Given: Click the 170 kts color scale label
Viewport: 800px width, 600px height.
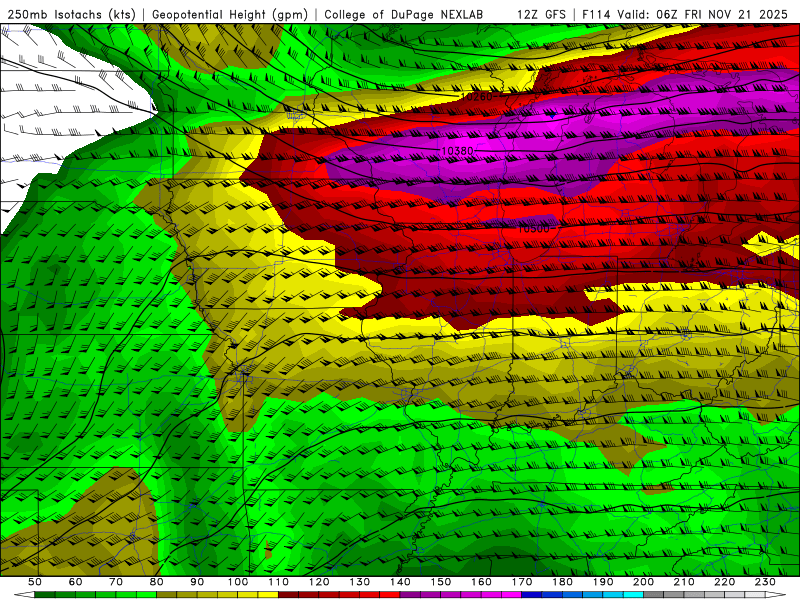Looking at the screenshot, I should click(522, 582).
